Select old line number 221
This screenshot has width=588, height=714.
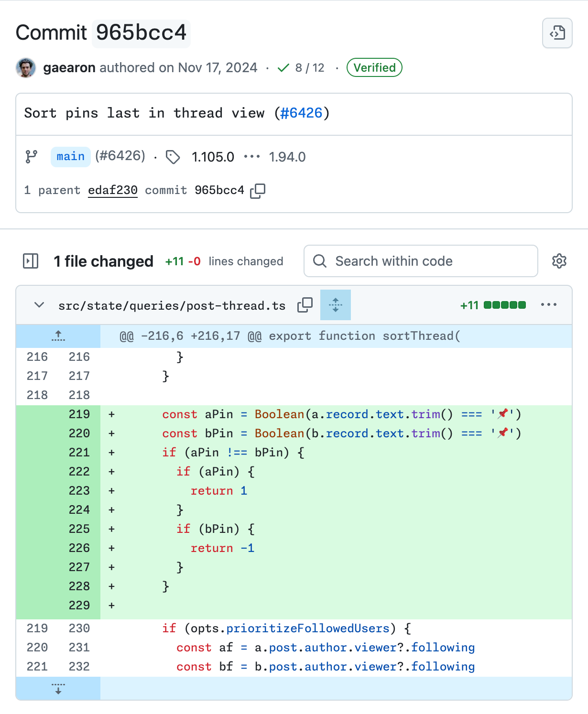tap(37, 667)
